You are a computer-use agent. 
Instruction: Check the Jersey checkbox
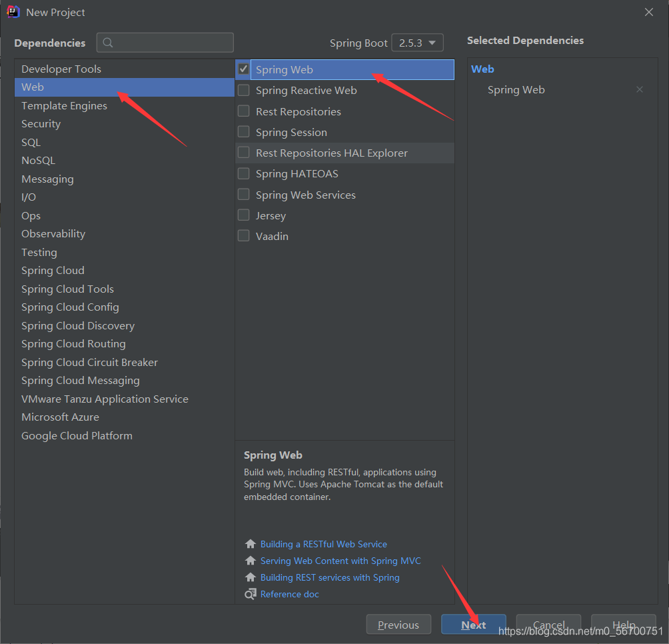coord(244,215)
